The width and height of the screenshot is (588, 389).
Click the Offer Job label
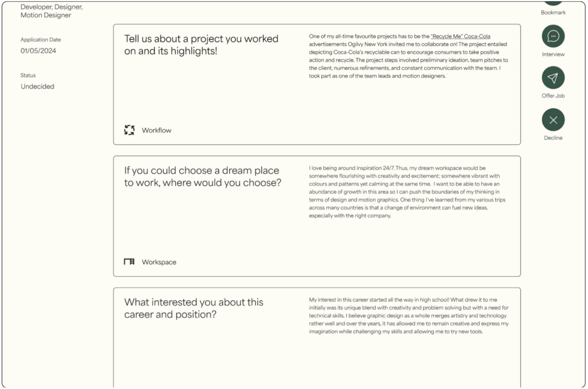tap(553, 96)
